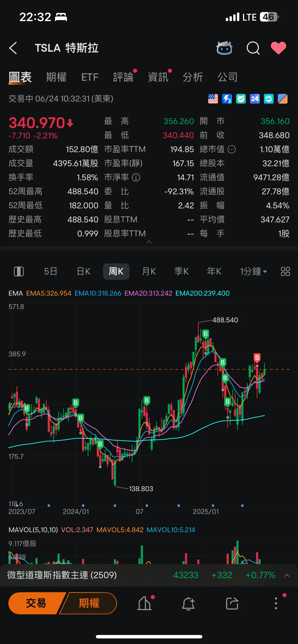Viewport: 298px width, 644px height.
Task: Open info circle beside 總市值
Action: [232, 150]
